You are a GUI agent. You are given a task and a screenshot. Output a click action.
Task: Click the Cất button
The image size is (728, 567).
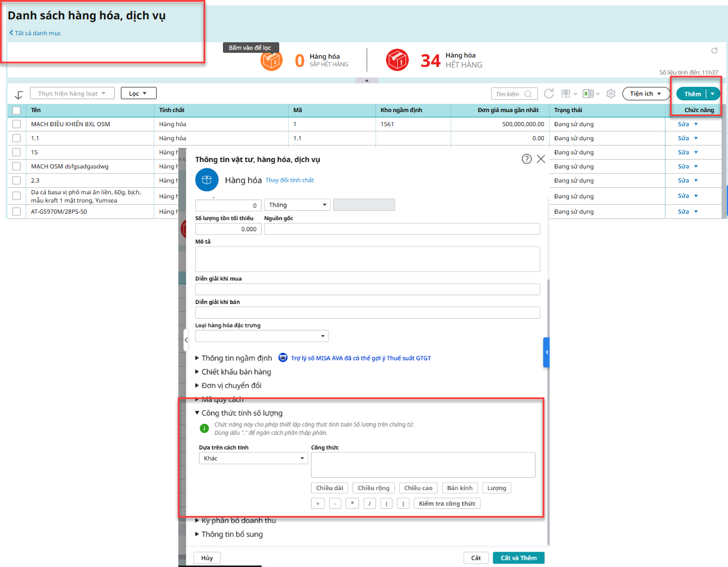pos(476,558)
